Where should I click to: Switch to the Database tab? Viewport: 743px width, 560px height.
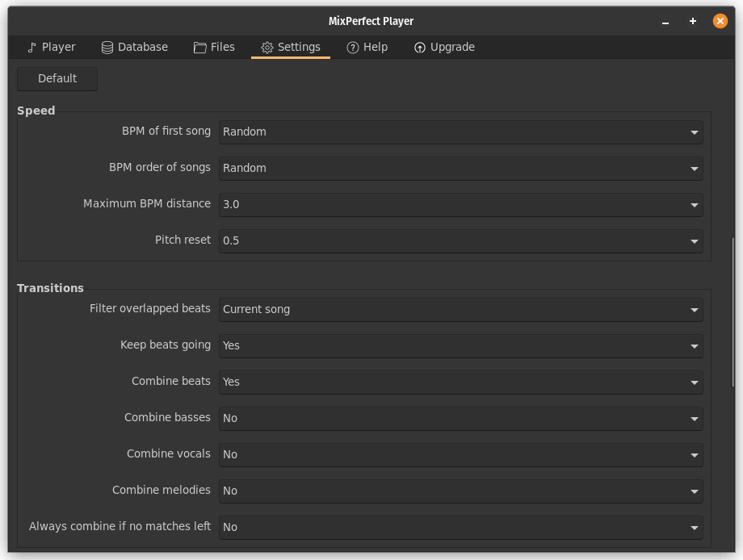coord(135,48)
